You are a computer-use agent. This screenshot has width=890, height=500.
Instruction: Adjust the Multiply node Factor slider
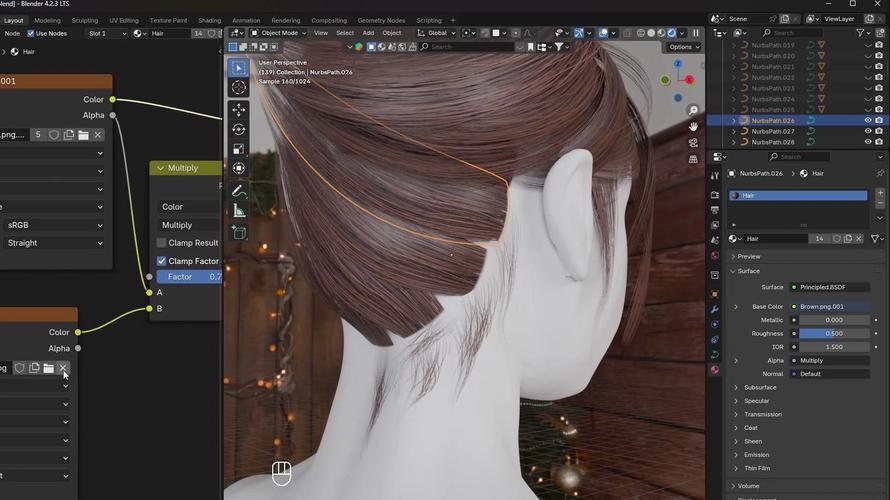(189, 277)
